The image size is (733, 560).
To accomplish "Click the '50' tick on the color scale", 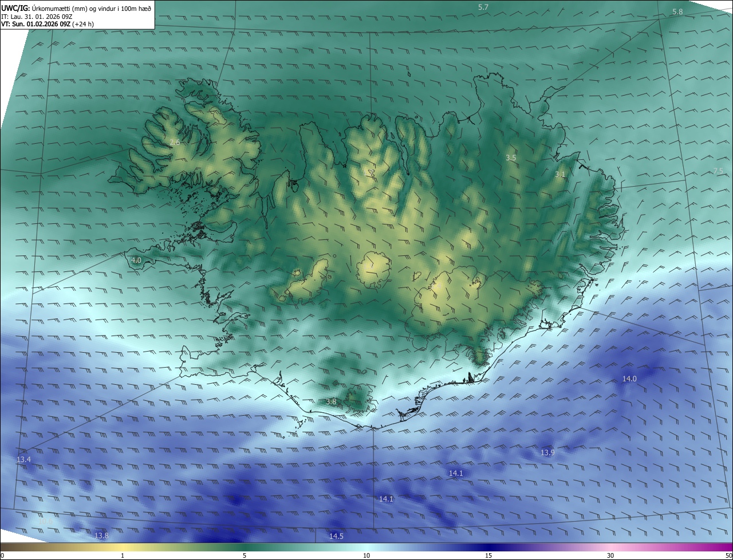I will (x=729, y=555).
